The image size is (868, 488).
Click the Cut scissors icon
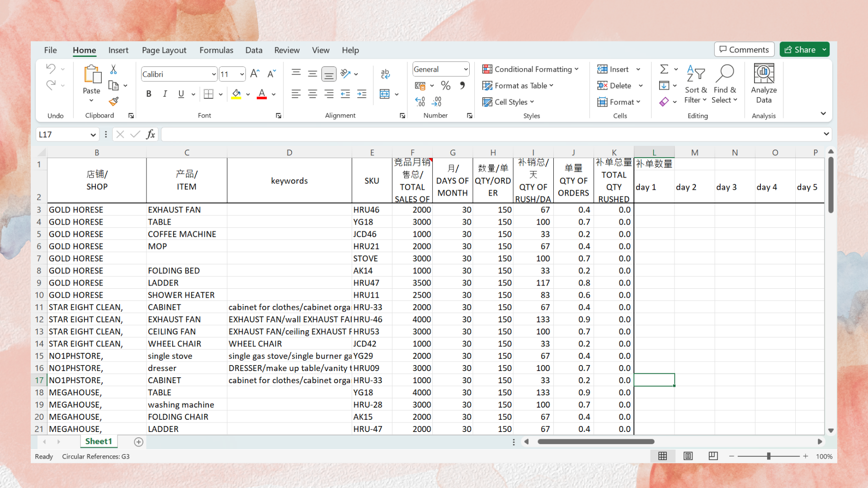[113, 69]
